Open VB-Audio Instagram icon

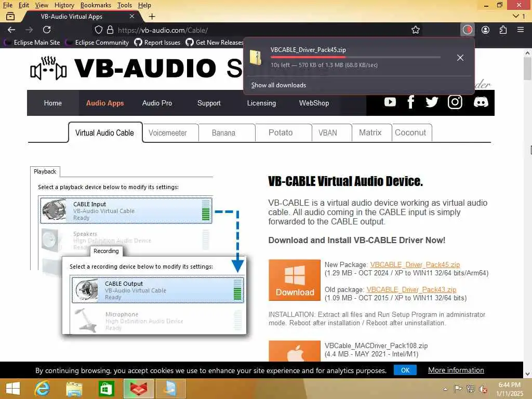[455, 102]
